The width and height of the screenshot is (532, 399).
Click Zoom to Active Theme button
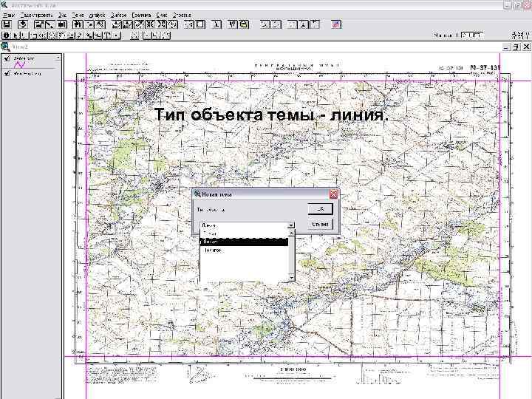[x=127, y=24]
